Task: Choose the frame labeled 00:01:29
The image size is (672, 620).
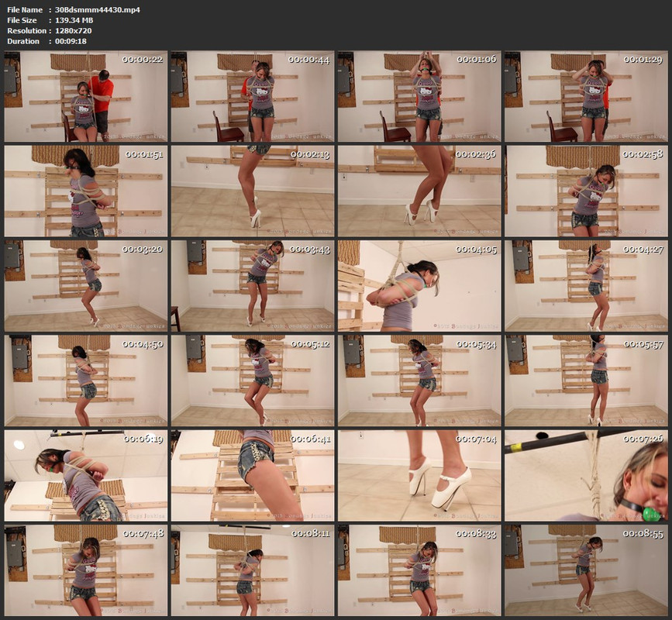Action: point(586,96)
